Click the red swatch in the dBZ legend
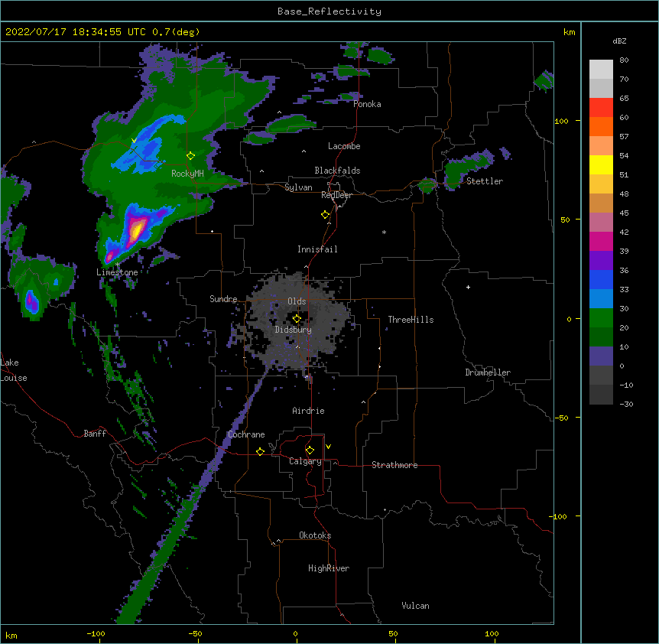659x644 pixels. click(x=601, y=108)
